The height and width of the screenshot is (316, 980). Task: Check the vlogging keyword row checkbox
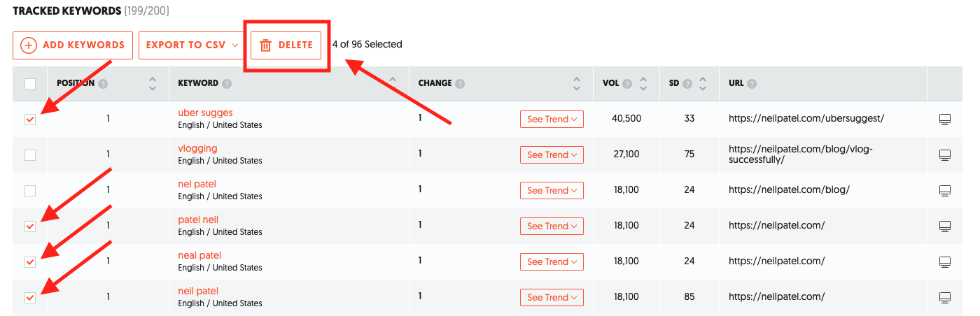click(30, 155)
